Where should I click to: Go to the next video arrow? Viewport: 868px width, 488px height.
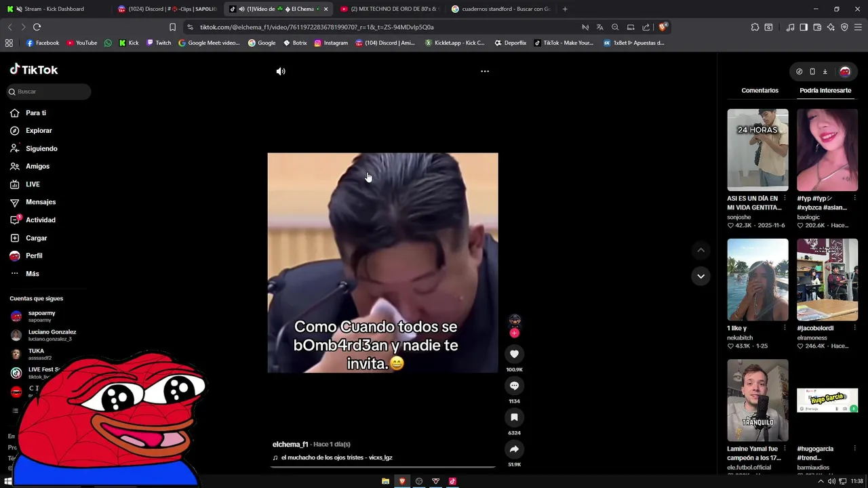[x=701, y=276]
